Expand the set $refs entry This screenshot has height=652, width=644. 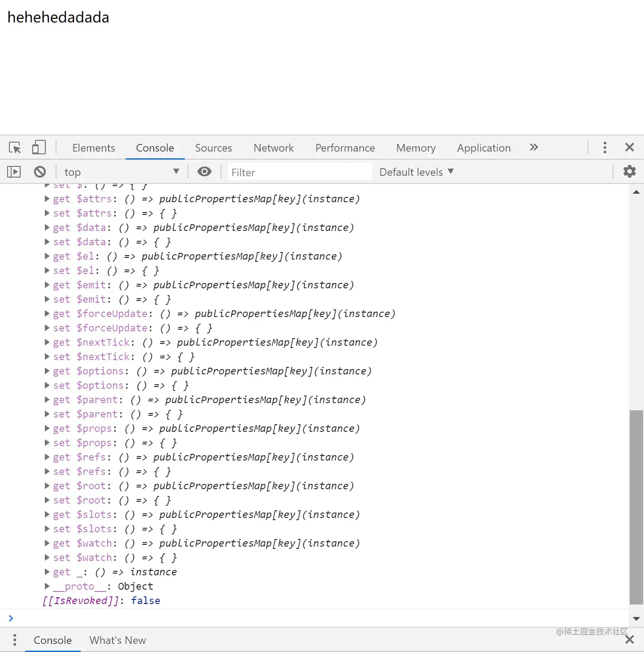click(x=47, y=471)
